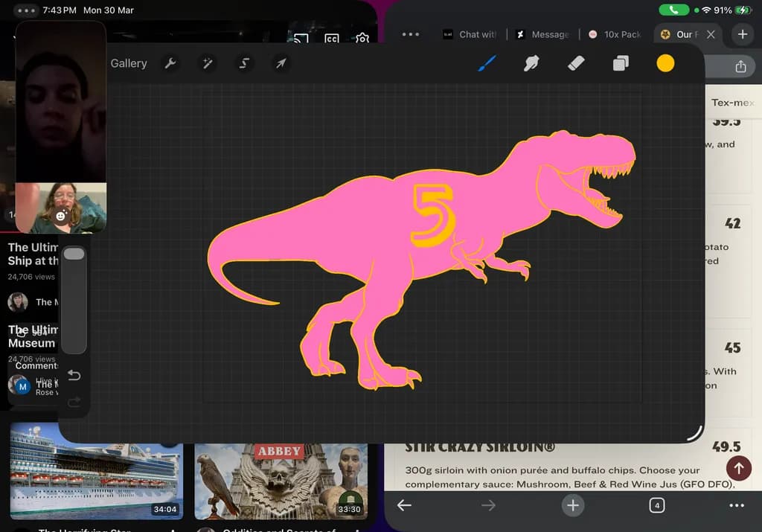Select the price 42 in menu
This screenshot has width=762, height=532.
pos(733,223)
